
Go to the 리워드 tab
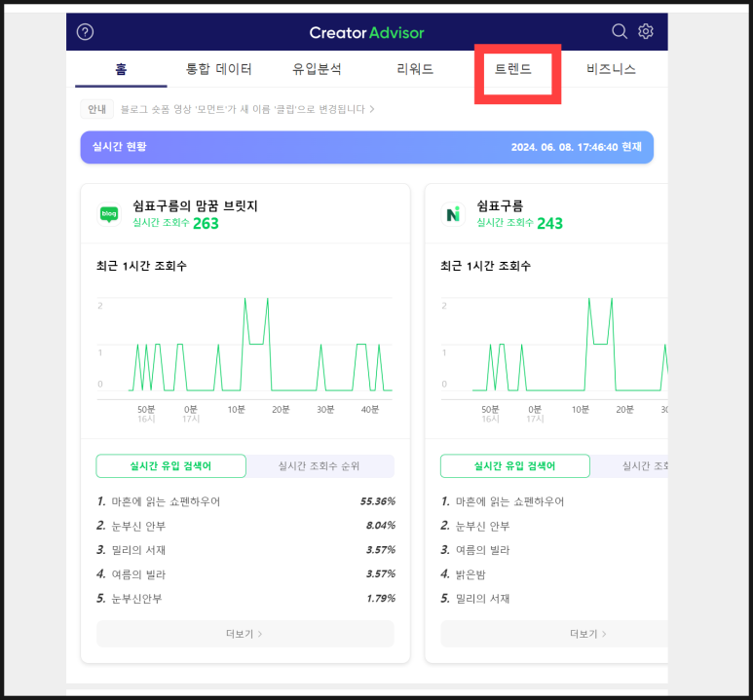[415, 70]
